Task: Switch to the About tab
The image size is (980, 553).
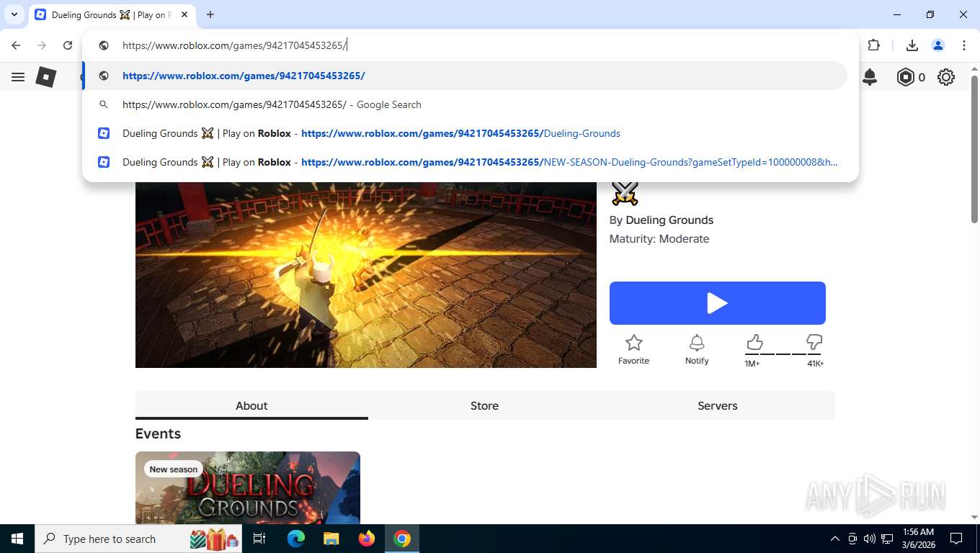Action: click(251, 405)
